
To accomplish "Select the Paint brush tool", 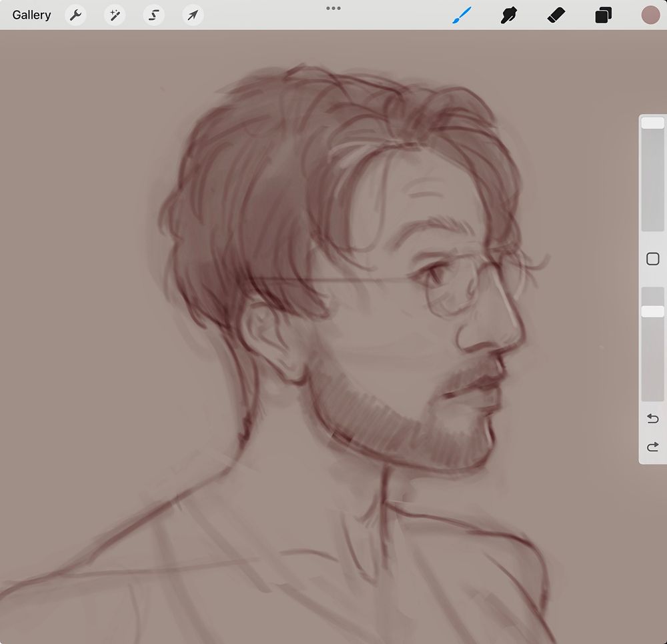I will click(461, 15).
